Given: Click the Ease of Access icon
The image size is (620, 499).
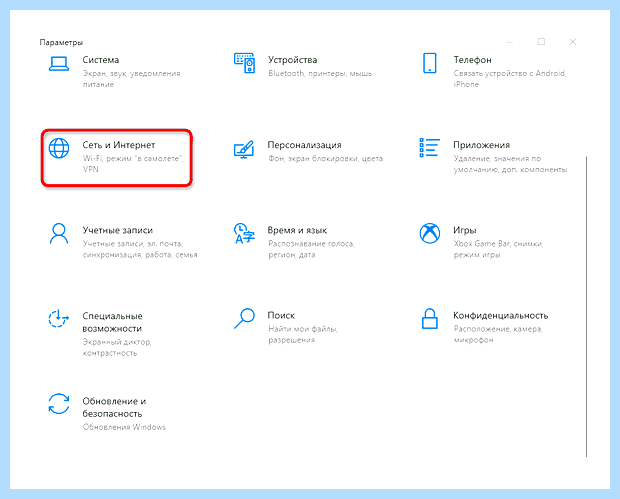Looking at the screenshot, I should pos(59,319).
